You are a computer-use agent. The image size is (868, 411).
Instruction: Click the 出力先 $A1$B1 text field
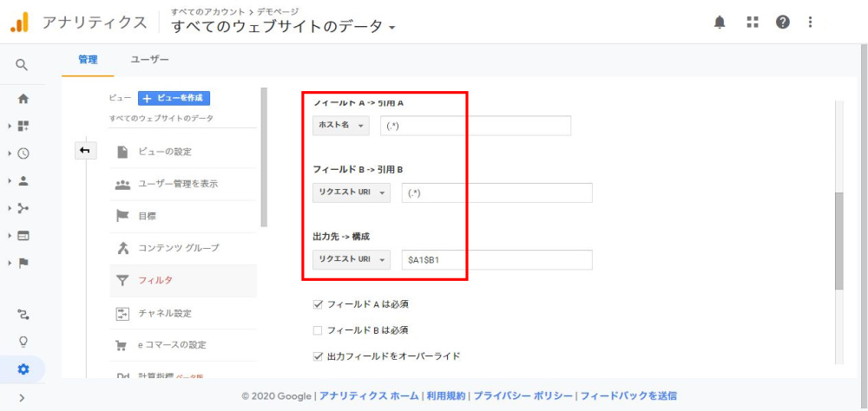[x=496, y=259]
